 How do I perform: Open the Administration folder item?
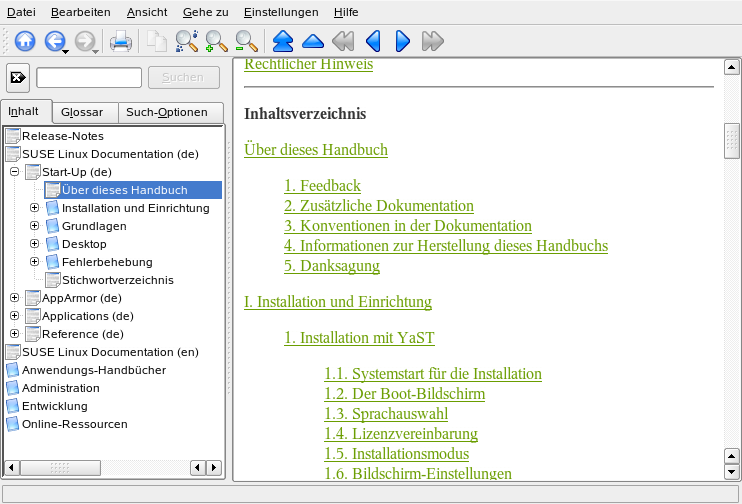61,388
